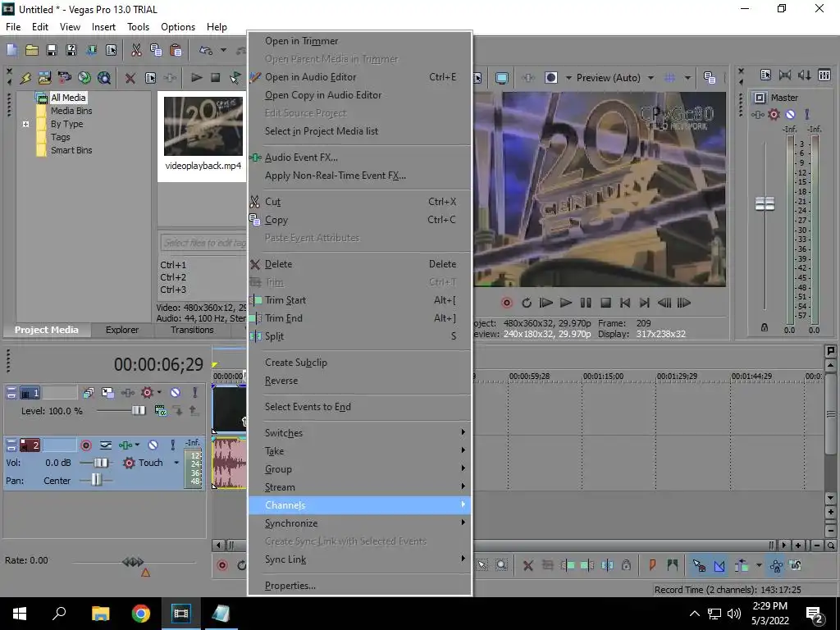This screenshot has height=630, width=840.
Task: Select the videoplayback.mp4 media thumbnail
Action: 203,126
